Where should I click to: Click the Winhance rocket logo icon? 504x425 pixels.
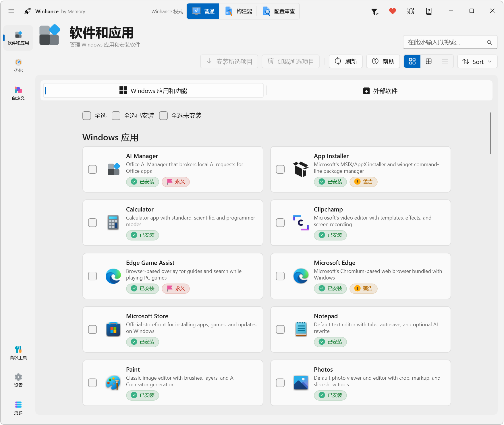click(x=28, y=11)
